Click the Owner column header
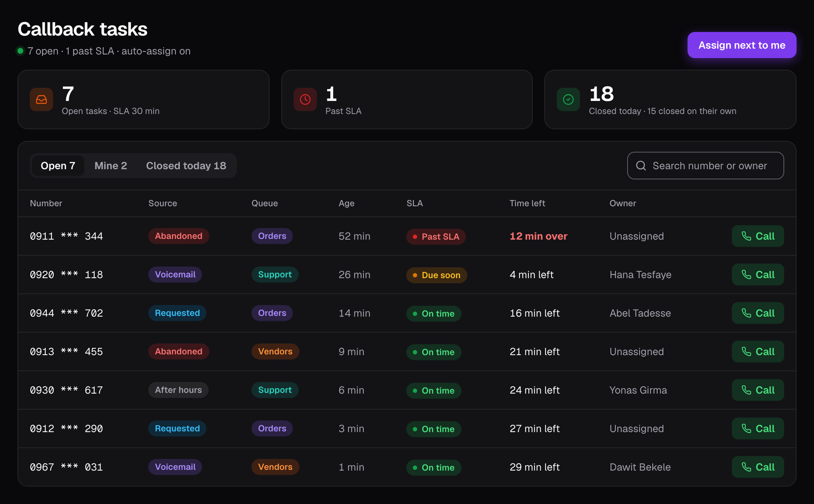 pyautogui.click(x=622, y=203)
